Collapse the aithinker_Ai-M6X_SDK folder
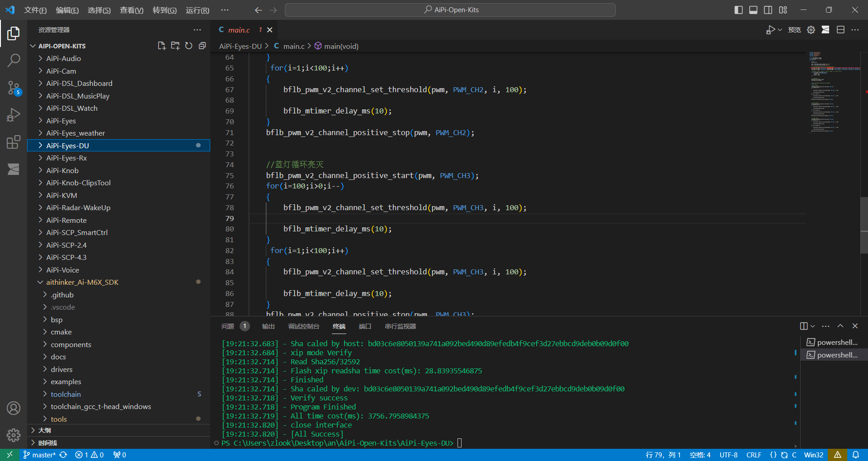 click(118, 282)
